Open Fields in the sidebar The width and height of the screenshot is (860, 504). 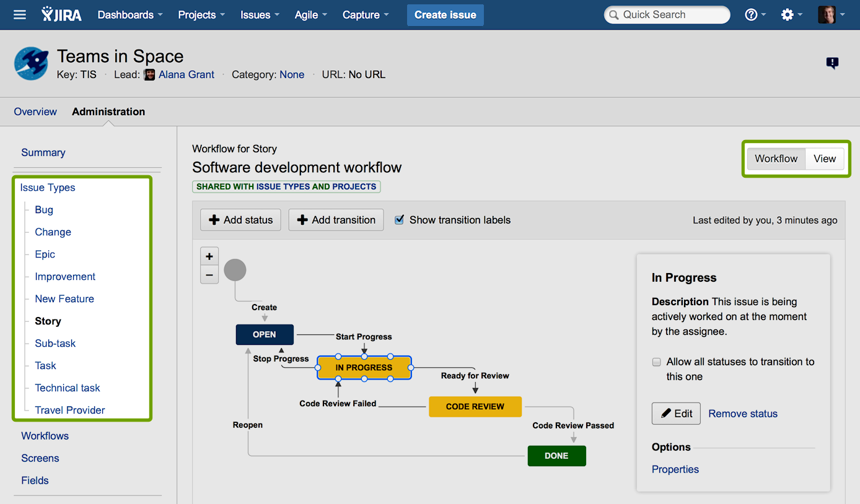pos(35,480)
